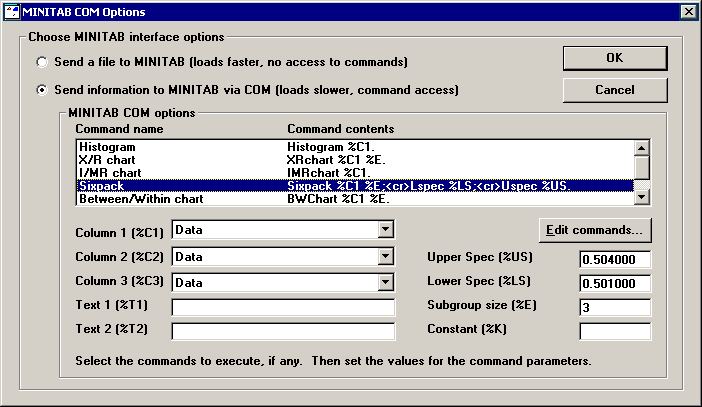Open Column 3 (%C3) dropdown
Viewport: 702px width, 407px height.
(386, 283)
